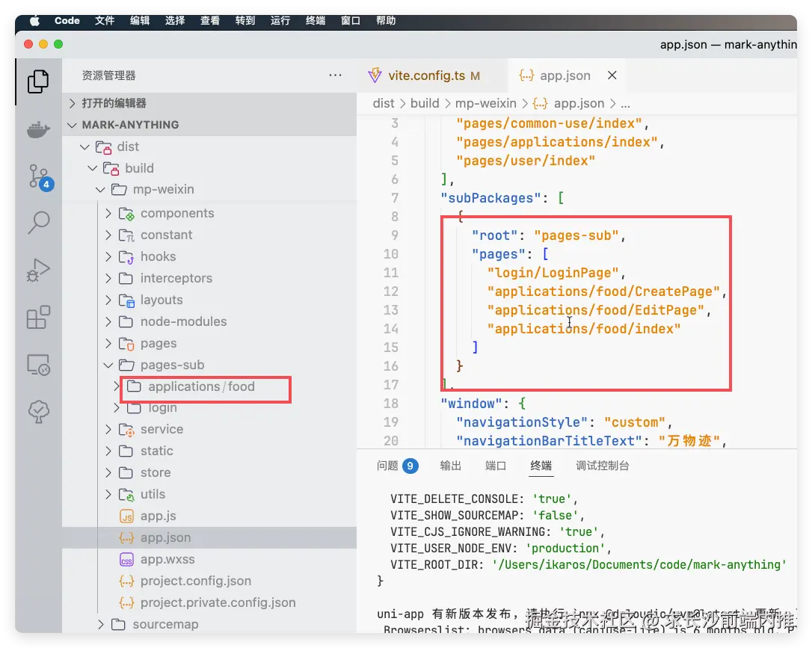The width and height of the screenshot is (812, 648).
Task: Switch to the 输出 panel tab
Action: tap(451, 466)
